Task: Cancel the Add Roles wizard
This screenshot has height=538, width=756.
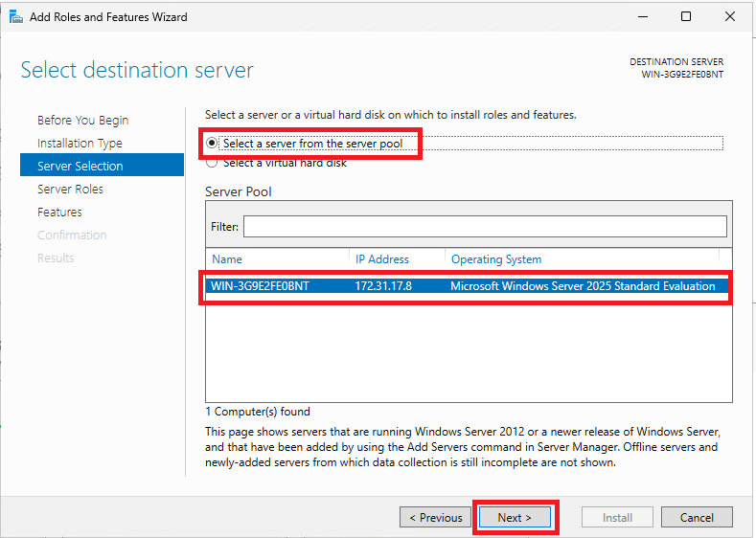Action: pos(697,517)
